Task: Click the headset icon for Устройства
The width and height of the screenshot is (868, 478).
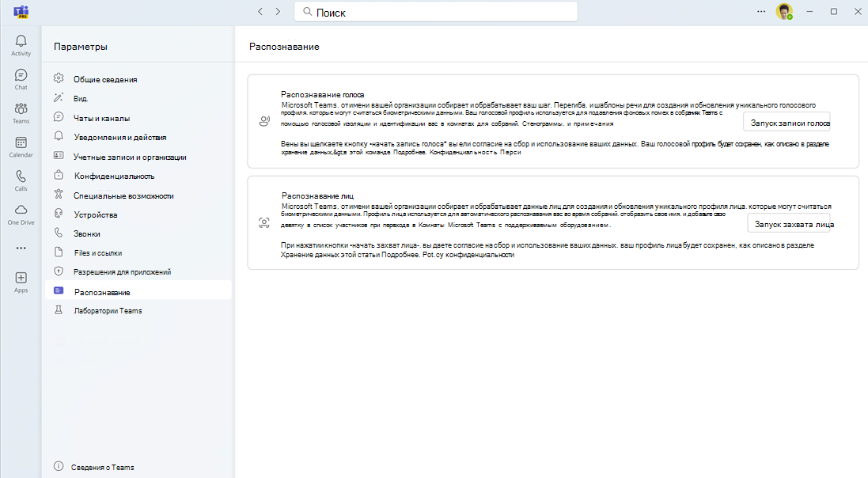Action: click(x=59, y=214)
